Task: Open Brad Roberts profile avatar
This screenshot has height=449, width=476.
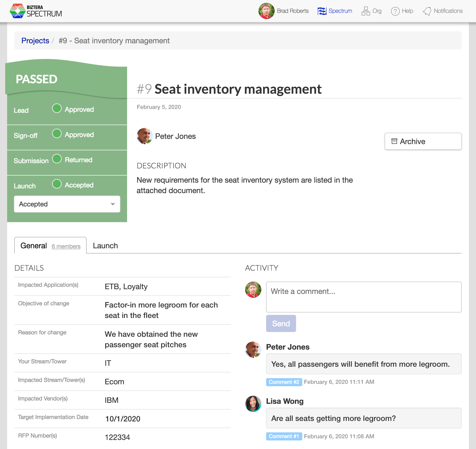Action: 266,11
